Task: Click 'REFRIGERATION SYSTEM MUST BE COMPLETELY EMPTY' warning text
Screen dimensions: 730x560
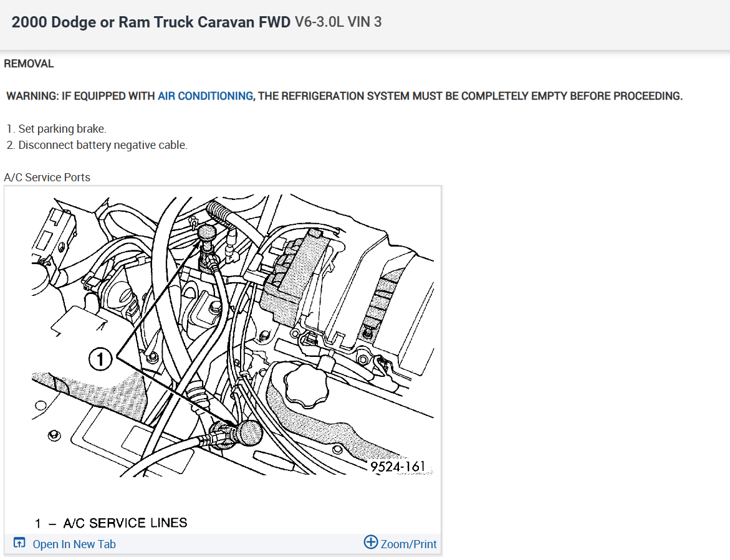Action: point(424,96)
